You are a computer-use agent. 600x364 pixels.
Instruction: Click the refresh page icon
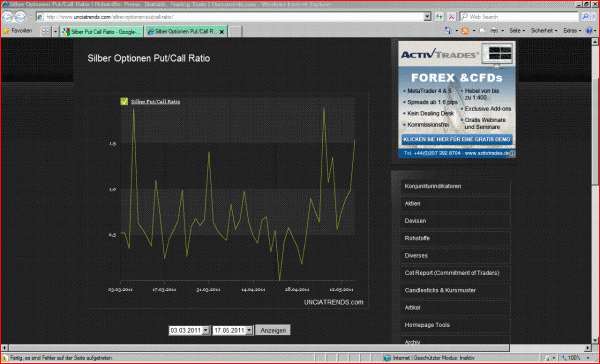coord(439,16)
